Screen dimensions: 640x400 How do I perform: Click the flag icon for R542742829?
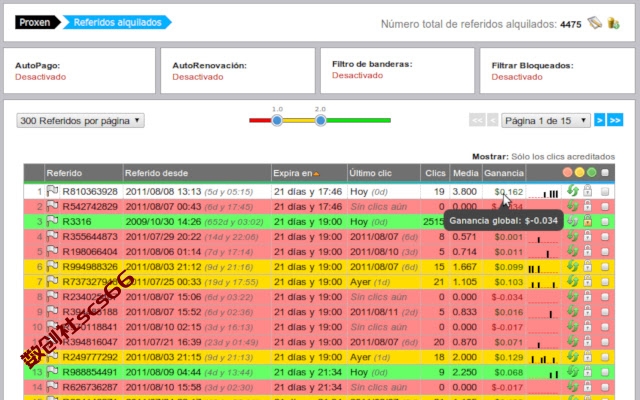pos(52,206)
